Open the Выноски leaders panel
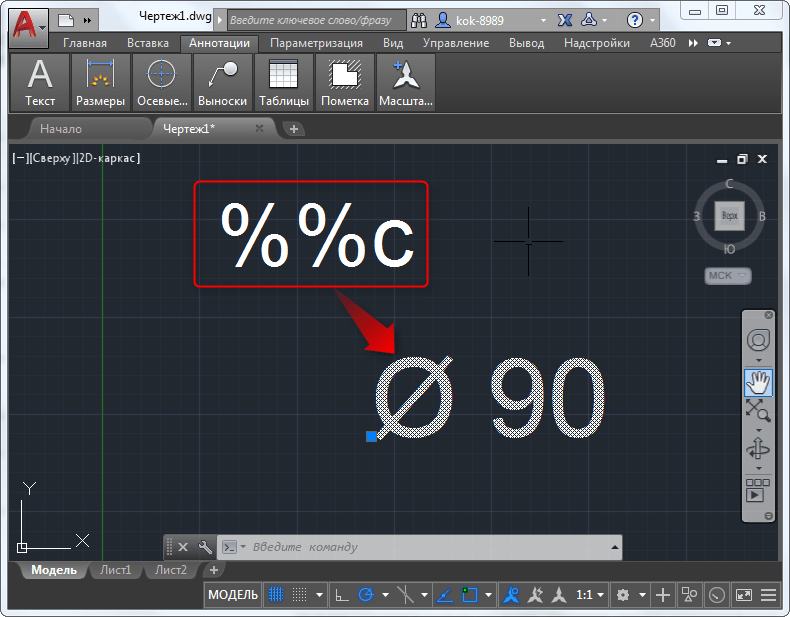 [223, 83]
